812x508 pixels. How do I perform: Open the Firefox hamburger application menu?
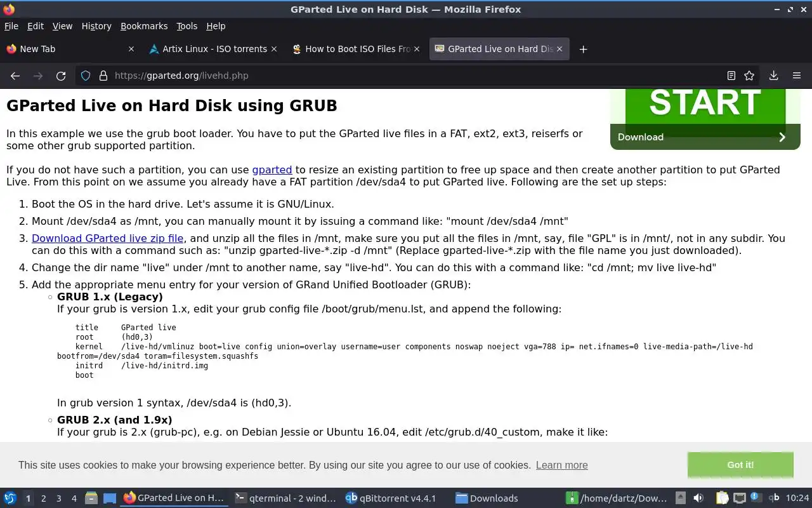tap(797, 76)
